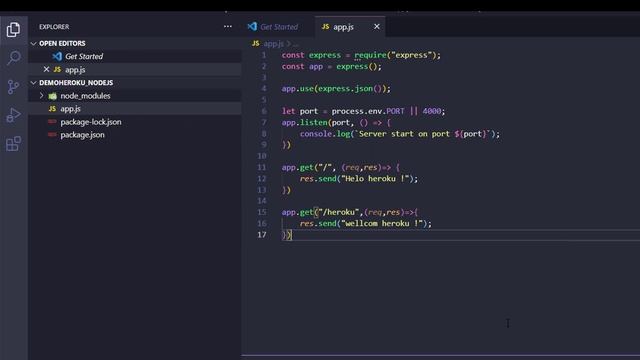Screen dimensions: 640x360
Task: Click the VS Code icon beside Get Started in Open Editors
Action: pyautogui.click(x=57, y=56)
